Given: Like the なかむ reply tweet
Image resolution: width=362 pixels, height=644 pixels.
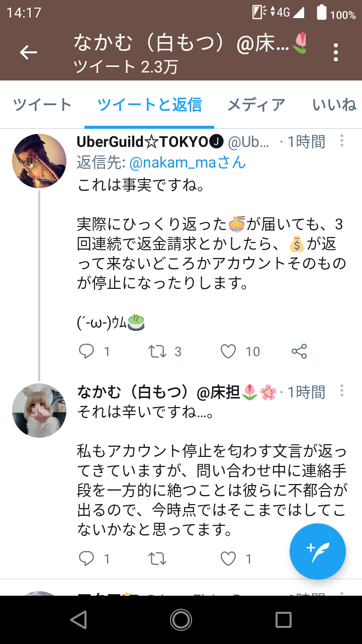Looking at the screenshot, I should 229,558.
